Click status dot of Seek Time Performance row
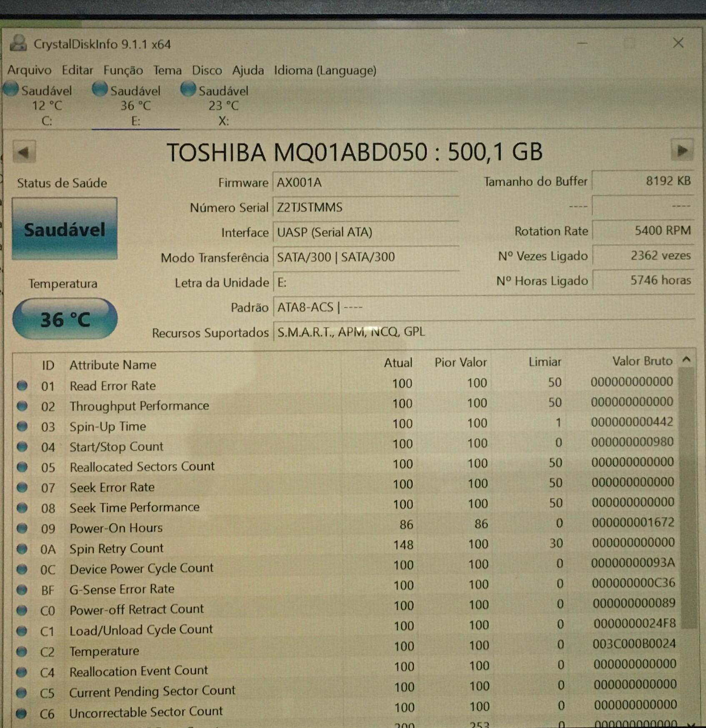The height and width of the screenshot is (728, 706). click(x=22, y=508)
